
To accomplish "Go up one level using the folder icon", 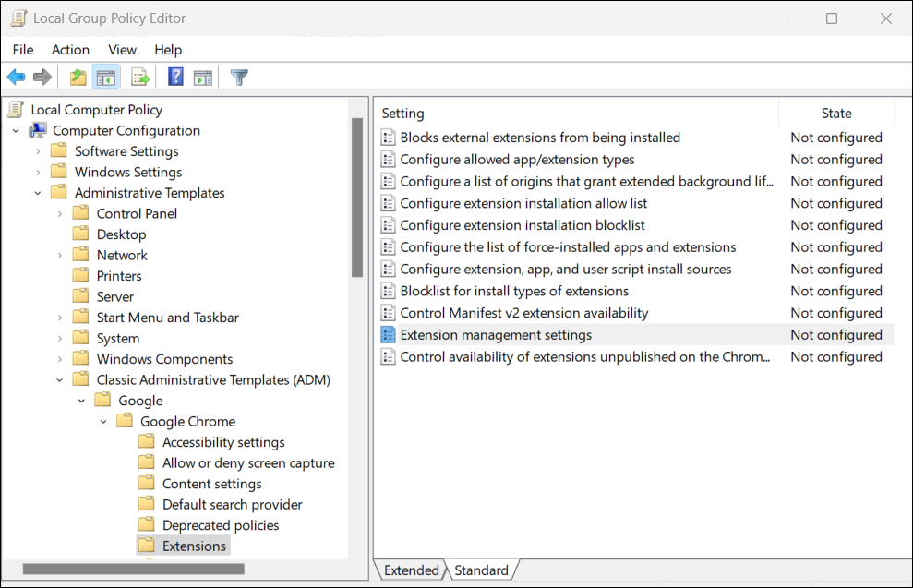I will point(78,78).
